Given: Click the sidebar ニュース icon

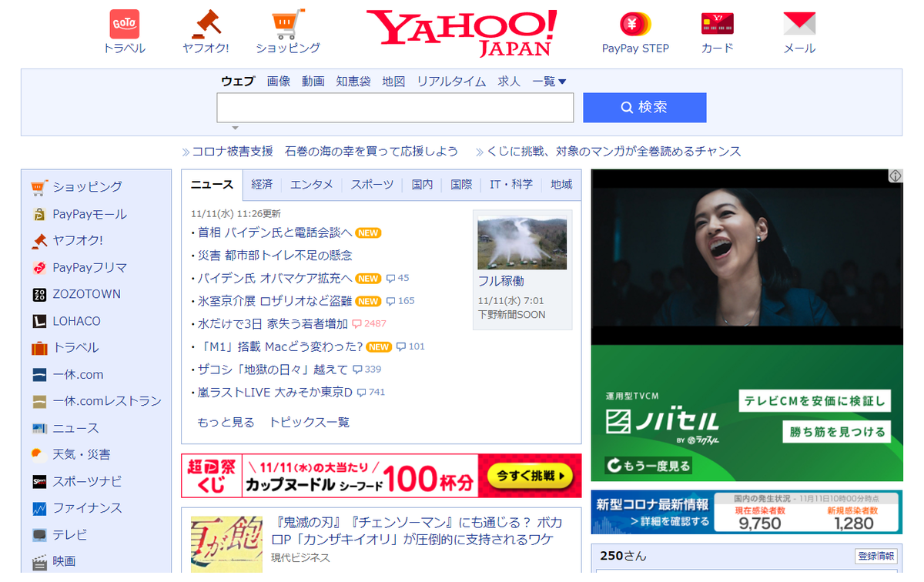Looking at the screenshot, I should (x=39, y=428).
